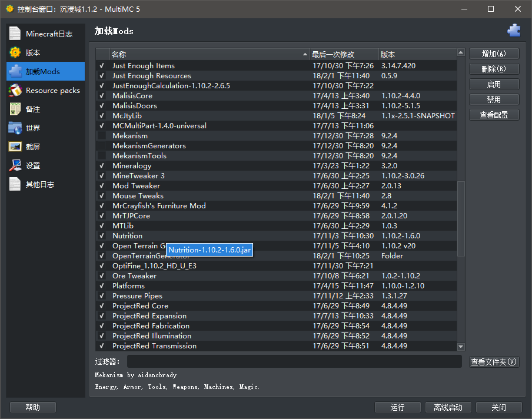
Task: Open the 截屏 picture icon
Action: coord(15,147)
